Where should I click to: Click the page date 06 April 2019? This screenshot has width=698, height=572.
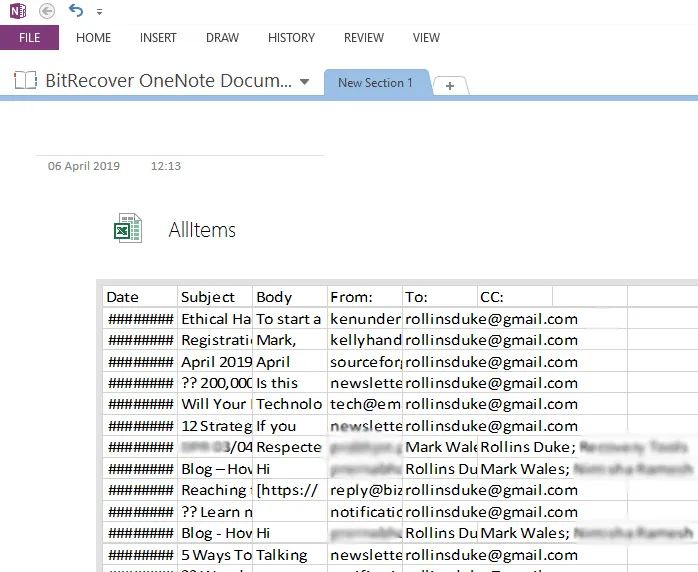[84, 166]
